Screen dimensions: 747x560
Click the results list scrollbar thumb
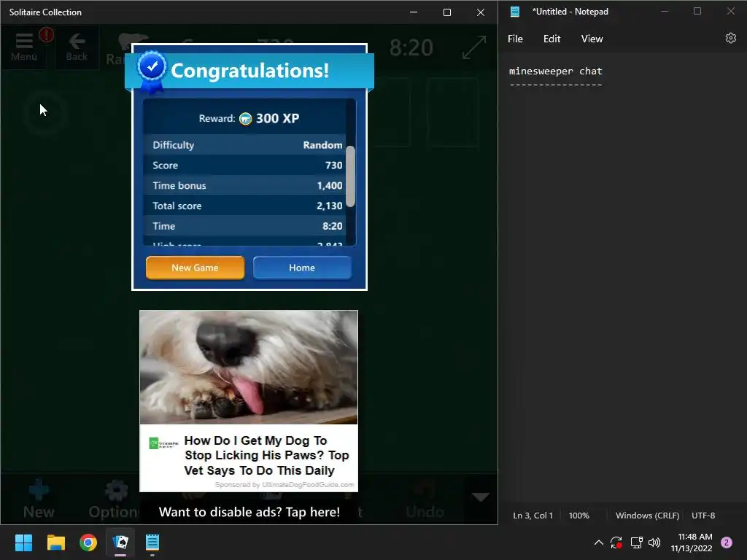[350, 176]
